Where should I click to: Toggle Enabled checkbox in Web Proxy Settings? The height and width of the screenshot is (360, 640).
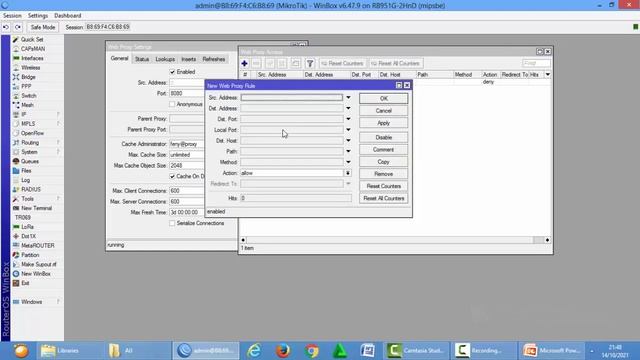(172, 72)
